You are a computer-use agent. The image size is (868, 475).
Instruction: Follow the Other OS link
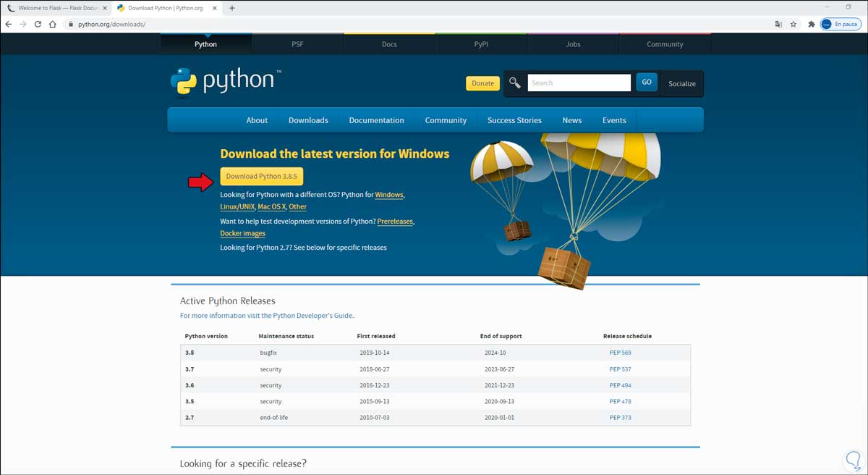pyautogui.click(x=298, y=206)
